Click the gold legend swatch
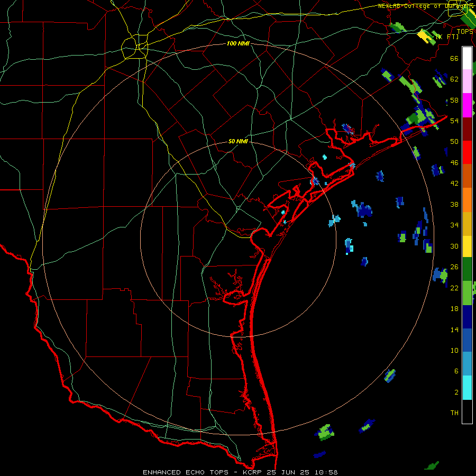 467,224
